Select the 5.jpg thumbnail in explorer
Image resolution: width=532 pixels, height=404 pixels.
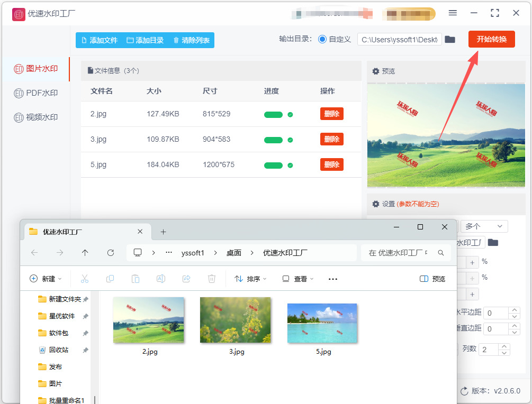click(322, 323)
